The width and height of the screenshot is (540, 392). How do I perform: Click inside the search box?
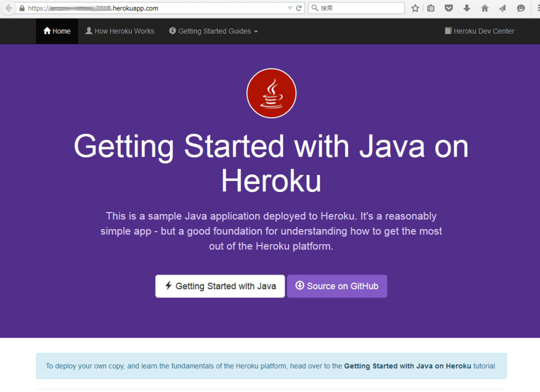356,8
